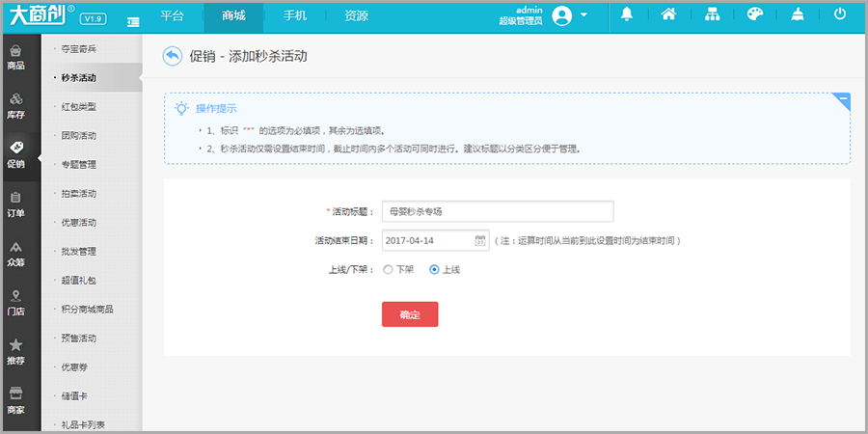
Task: Open 夺宝奇兵 in the submenu
Action: pos(79,49)
